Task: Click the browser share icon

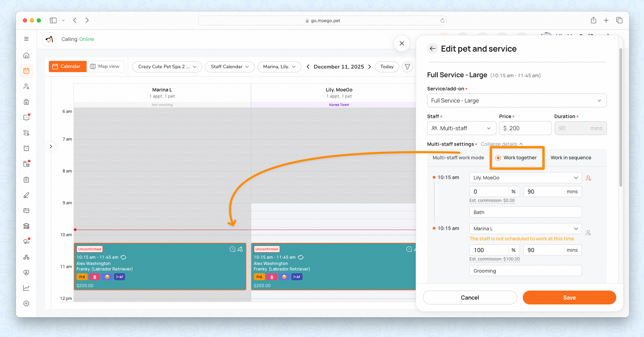Action: coord(593,20)
